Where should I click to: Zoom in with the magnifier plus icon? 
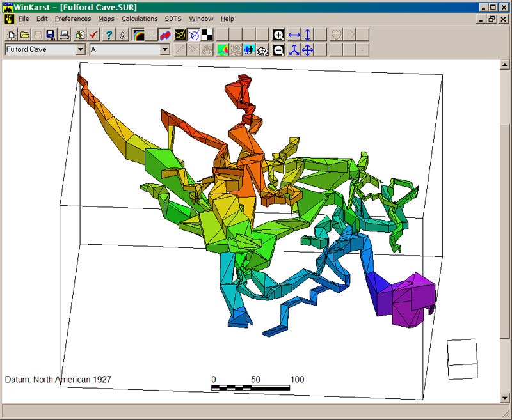coord(278,35)
